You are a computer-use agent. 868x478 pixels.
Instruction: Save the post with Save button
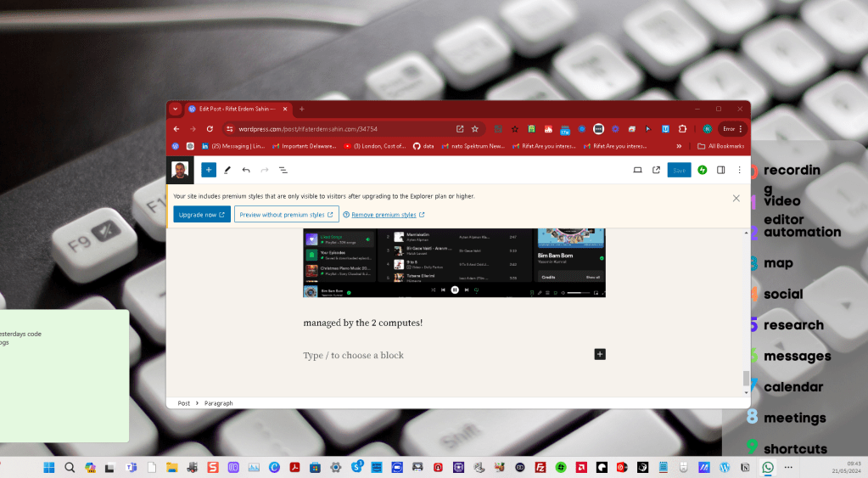tap(680, 170)
